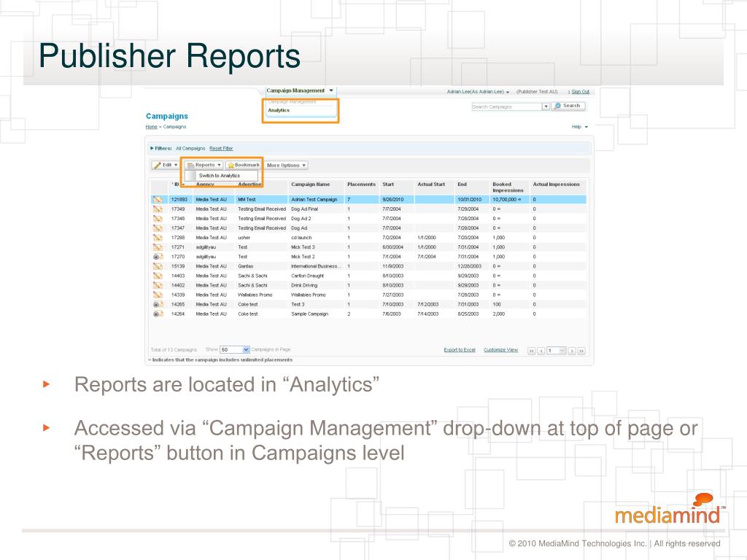Click the status icon for campaign 14403
Image resolution: width=747 pixels, height=560 pixels.
[158, 276]
